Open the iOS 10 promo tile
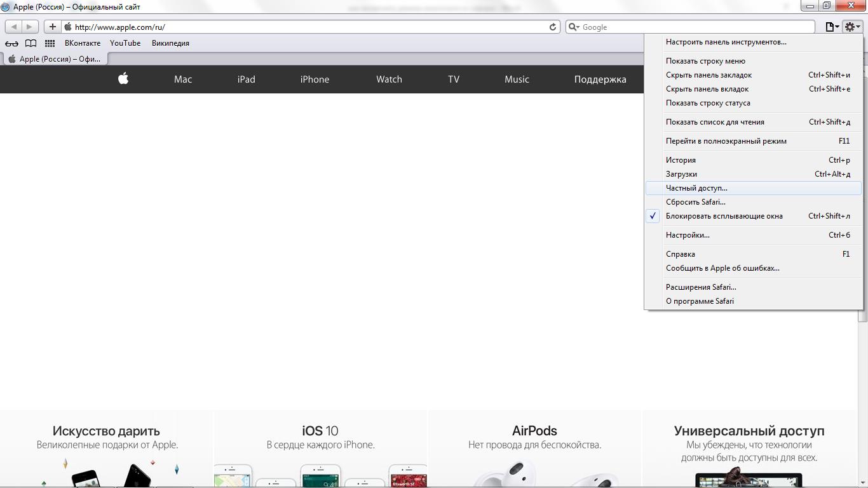The width and height of the screenshot is (868, 488). coord(320,449)
